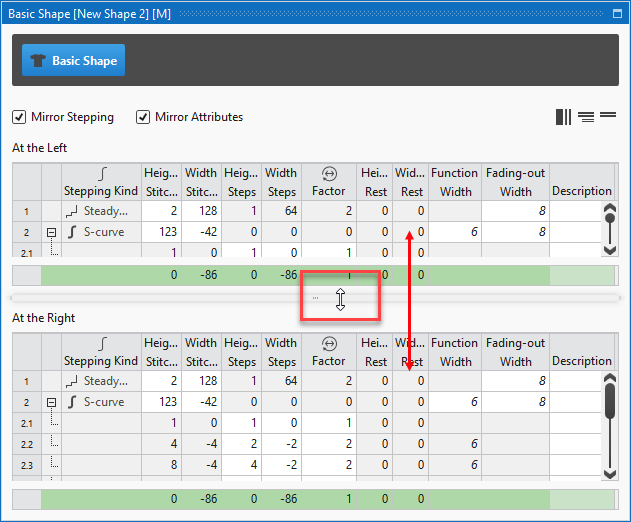Click the S-curve icon in left row 2
Image resolution: width=631 pixels, height=522 pixels.
pyautogui.click(x=72, y=232)
